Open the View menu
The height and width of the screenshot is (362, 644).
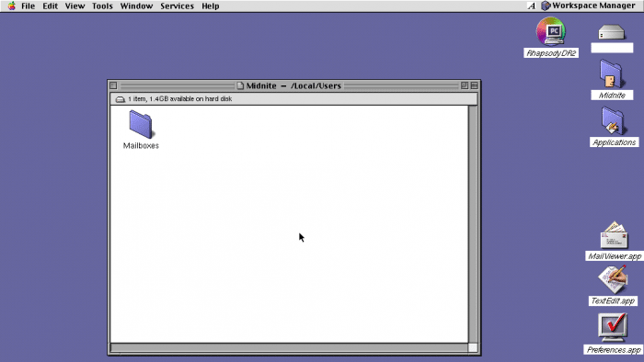[x=75, y=6]
